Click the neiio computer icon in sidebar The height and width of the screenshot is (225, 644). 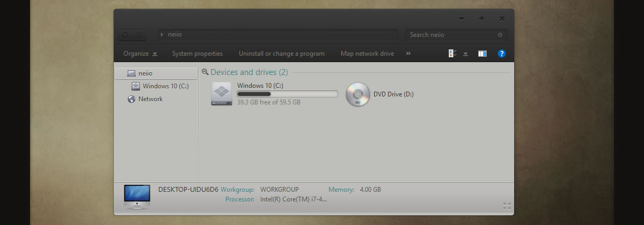click(x=131, y=73)
